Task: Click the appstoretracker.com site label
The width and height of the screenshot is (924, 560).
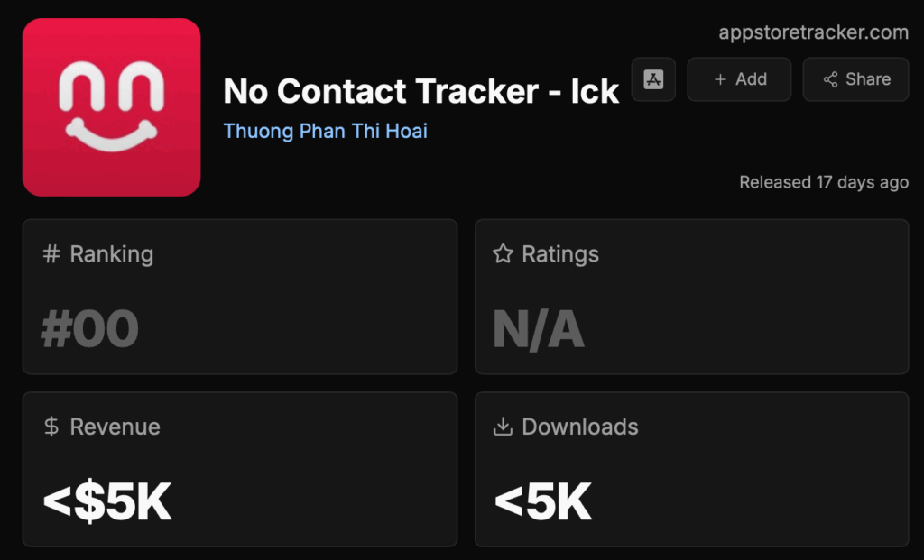Action: click(813, 32)
